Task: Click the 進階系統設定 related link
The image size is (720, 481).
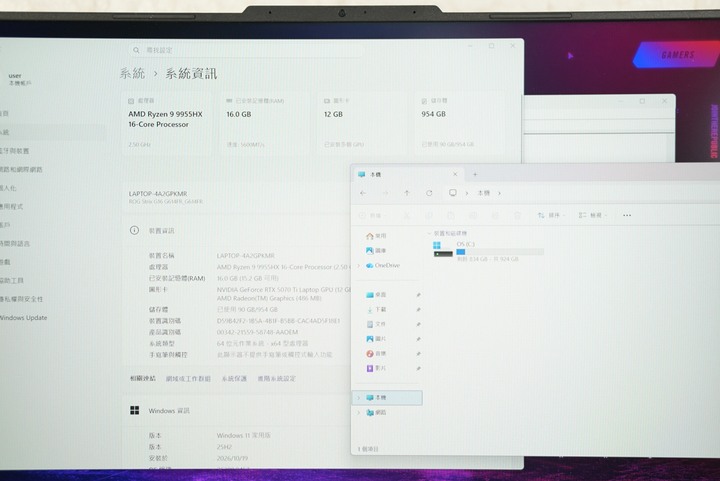Action: (276, 379)
